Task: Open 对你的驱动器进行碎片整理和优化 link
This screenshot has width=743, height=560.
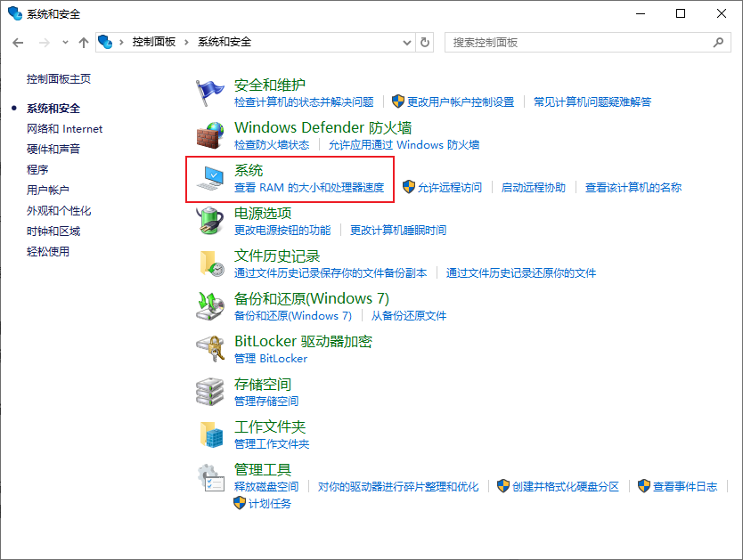Action: coord(398,487)
